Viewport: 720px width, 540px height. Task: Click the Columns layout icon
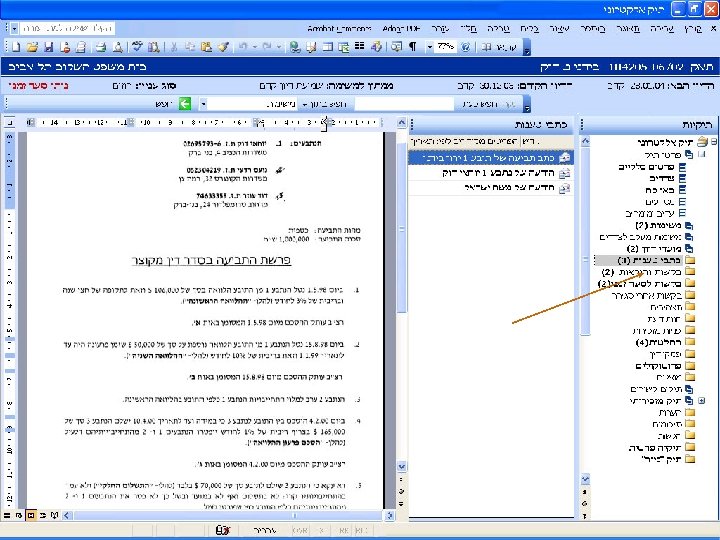click(x=360, y=46)
